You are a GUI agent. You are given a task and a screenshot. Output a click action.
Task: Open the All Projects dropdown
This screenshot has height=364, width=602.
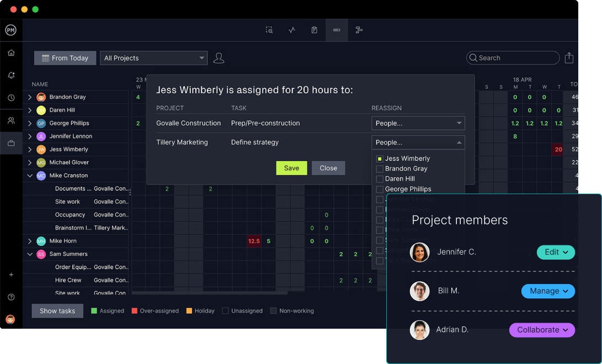(153, 58)
